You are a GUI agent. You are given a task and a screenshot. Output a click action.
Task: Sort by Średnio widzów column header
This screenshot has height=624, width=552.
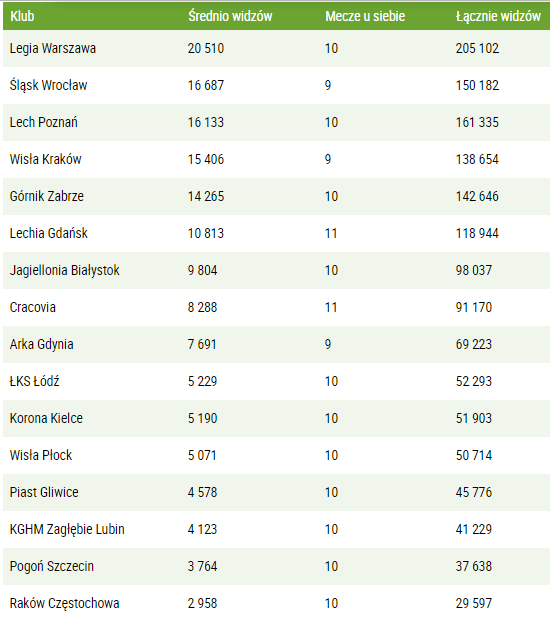[x=230, y=16]
